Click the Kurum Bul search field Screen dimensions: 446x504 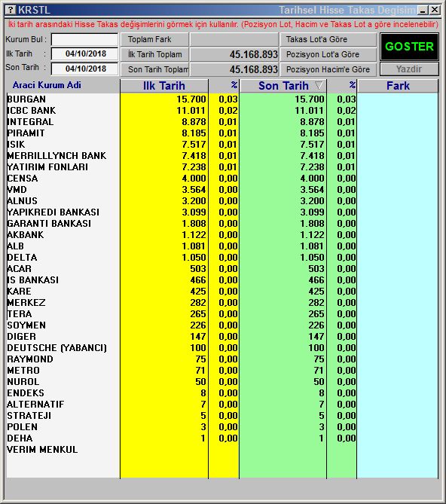pyautogui.click(x=84, y=39)
